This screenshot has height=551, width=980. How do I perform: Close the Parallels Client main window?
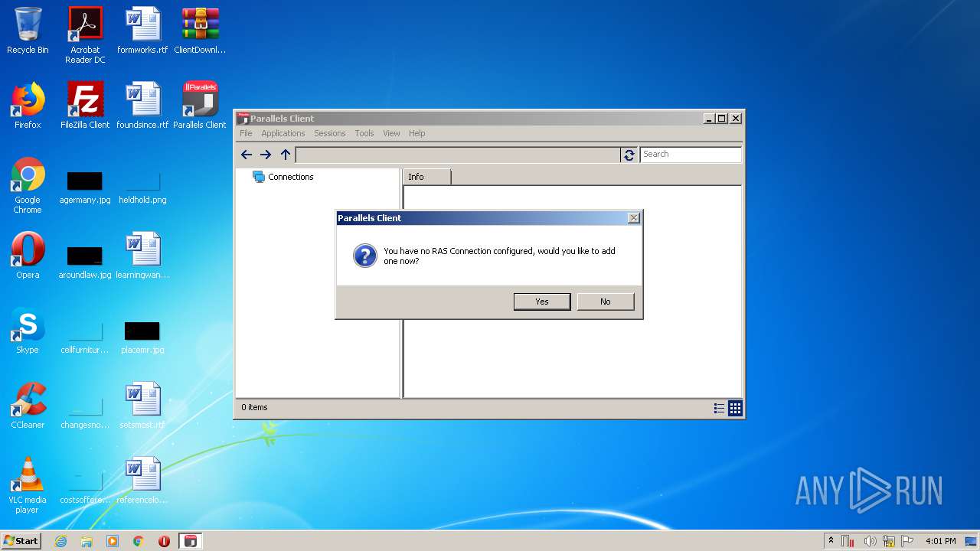[735, 119]
